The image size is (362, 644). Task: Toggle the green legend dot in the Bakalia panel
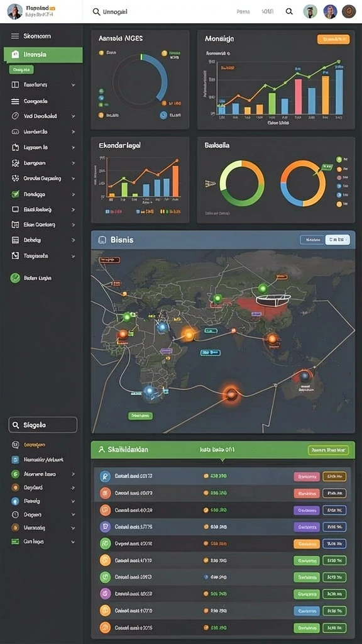[339, 159]
